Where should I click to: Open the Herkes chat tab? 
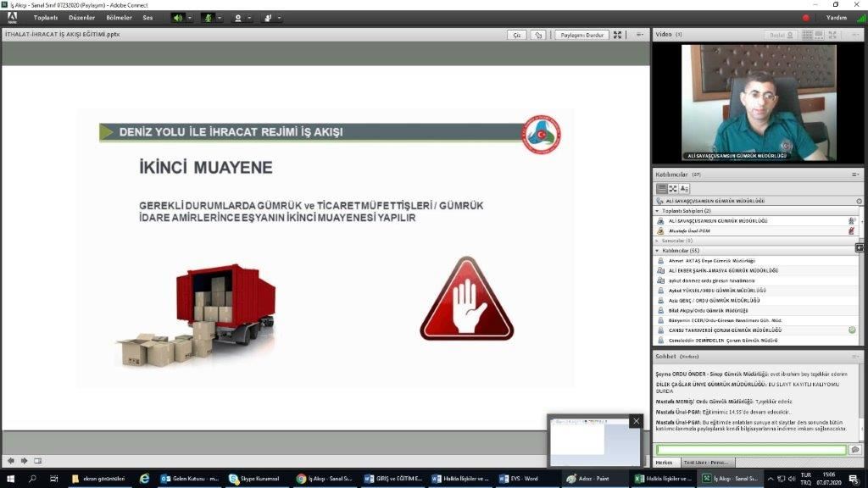[x=665, y=463]
